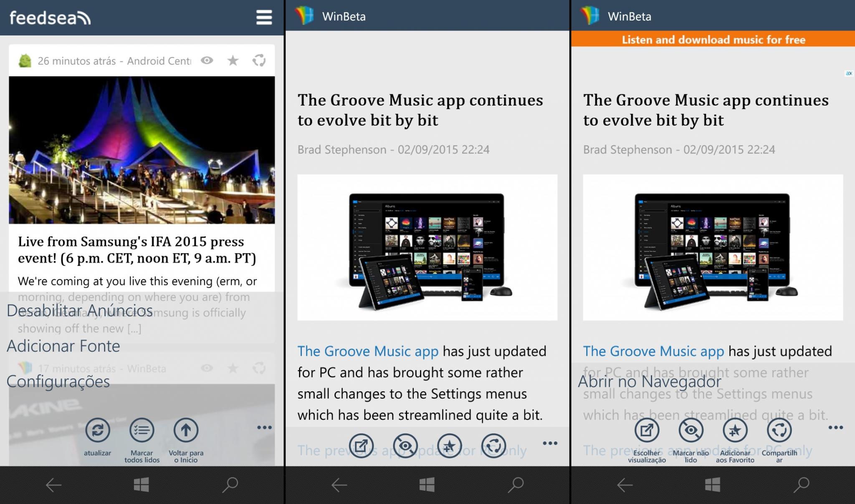Tap back arrow on middle phone screen

click(x=339, y=485)
